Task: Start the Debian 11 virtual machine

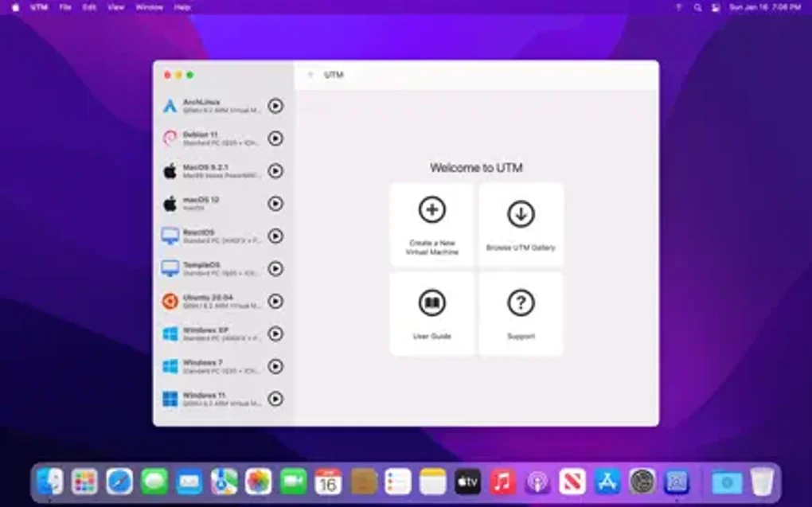Action: pos(275,138)
